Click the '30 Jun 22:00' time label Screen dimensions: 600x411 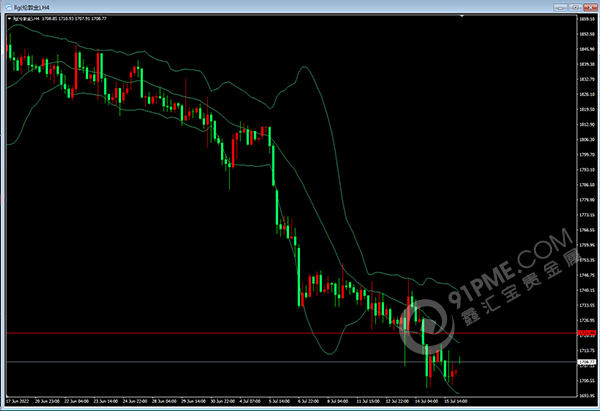(x=223, y=401)
